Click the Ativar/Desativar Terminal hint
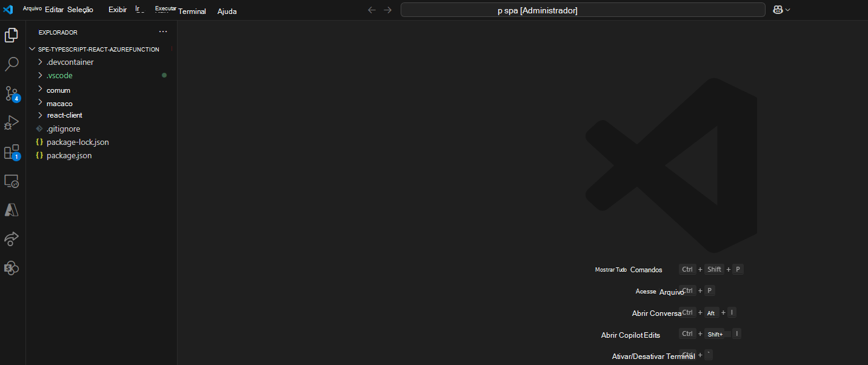The height and width of the screenshot is (365, 868). pos(653,356)
